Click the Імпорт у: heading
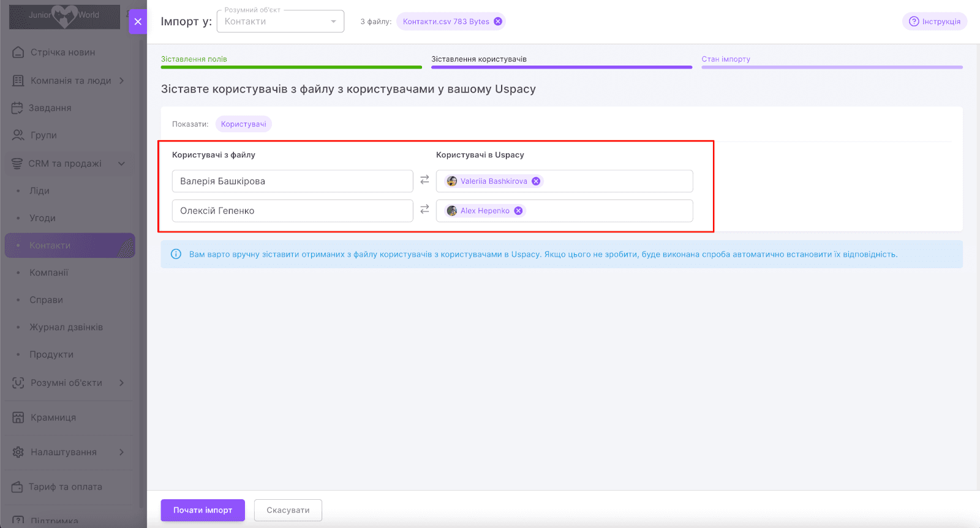This screenshot has height=528, width=980. pos(186,21)
